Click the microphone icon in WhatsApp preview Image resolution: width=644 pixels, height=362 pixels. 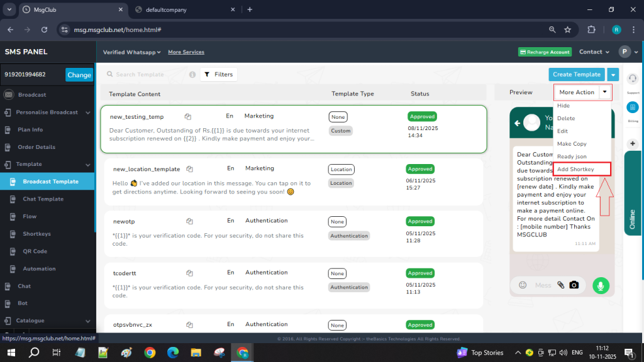pyautogui.click(x=601, y=285)
